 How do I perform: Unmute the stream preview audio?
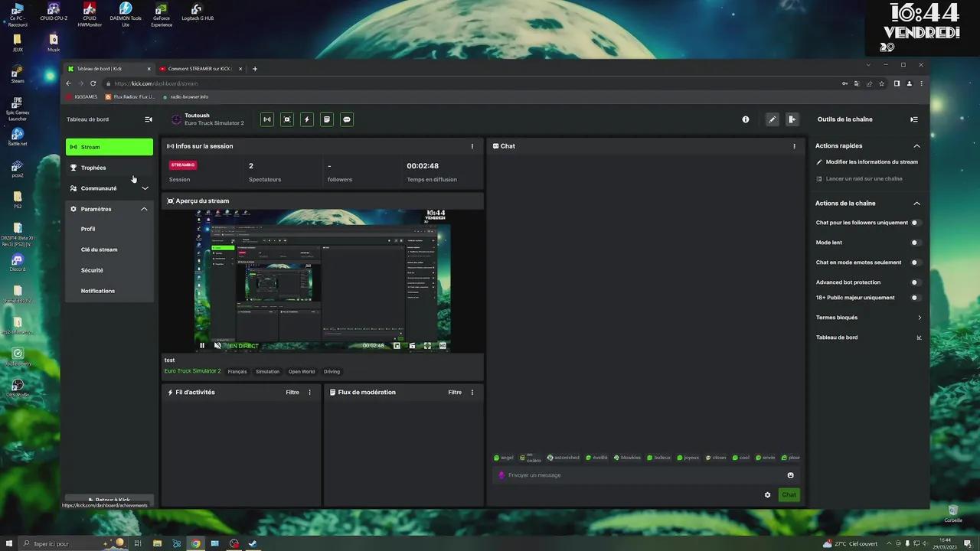217,346
